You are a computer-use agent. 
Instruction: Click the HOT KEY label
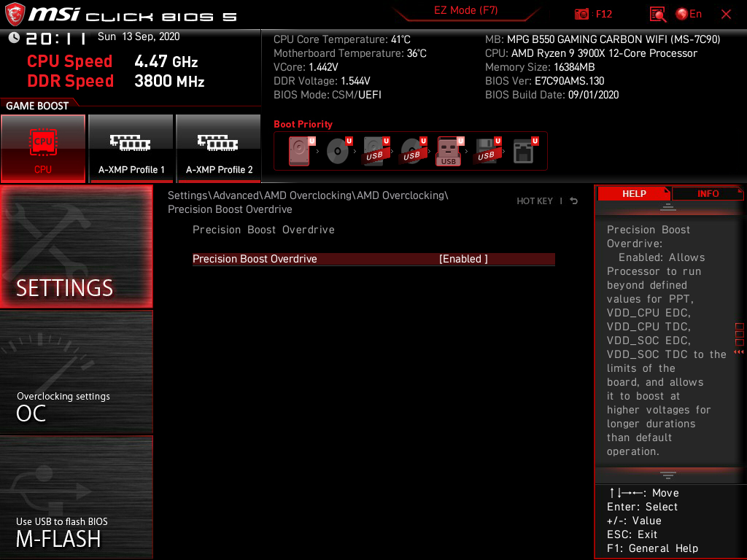pos(535,201)
